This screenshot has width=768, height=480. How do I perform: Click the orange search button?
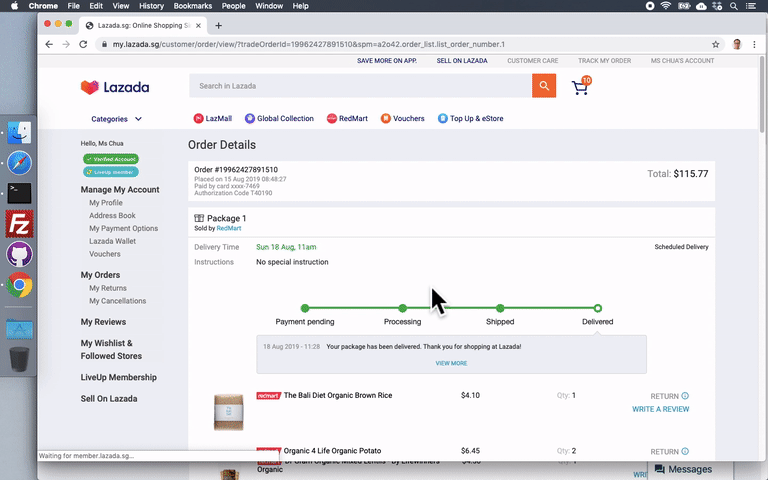(544, 86)
